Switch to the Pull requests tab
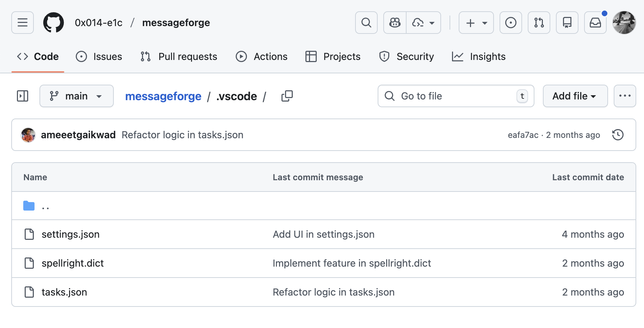644x328 pixels. (x=179, y=56)
